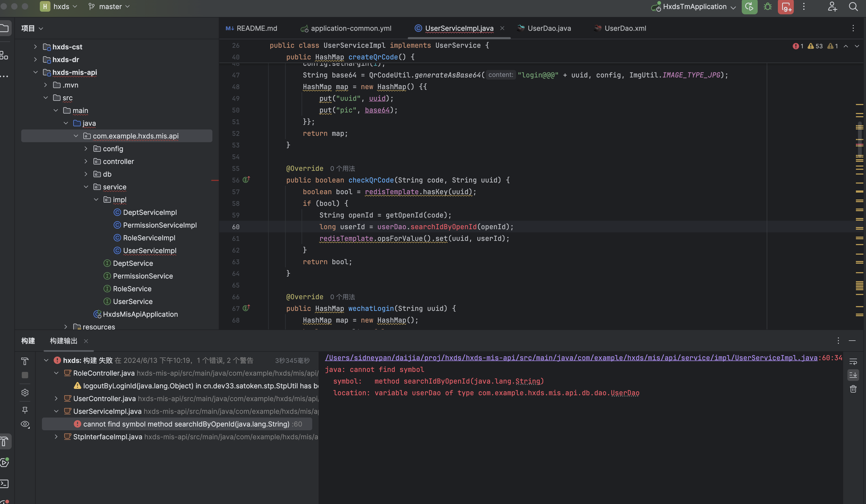Show more tool windows ellipsis icon
Screen dimensions: 866x504
4,76
